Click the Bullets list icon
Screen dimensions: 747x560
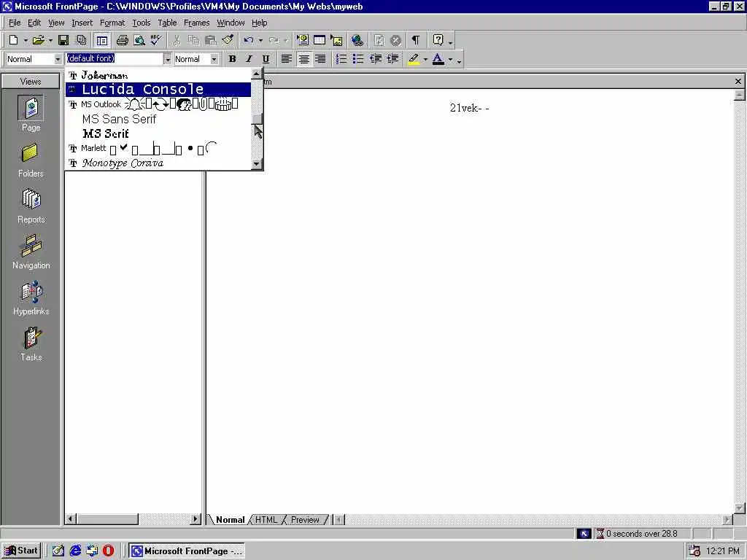tap(358, 58)
